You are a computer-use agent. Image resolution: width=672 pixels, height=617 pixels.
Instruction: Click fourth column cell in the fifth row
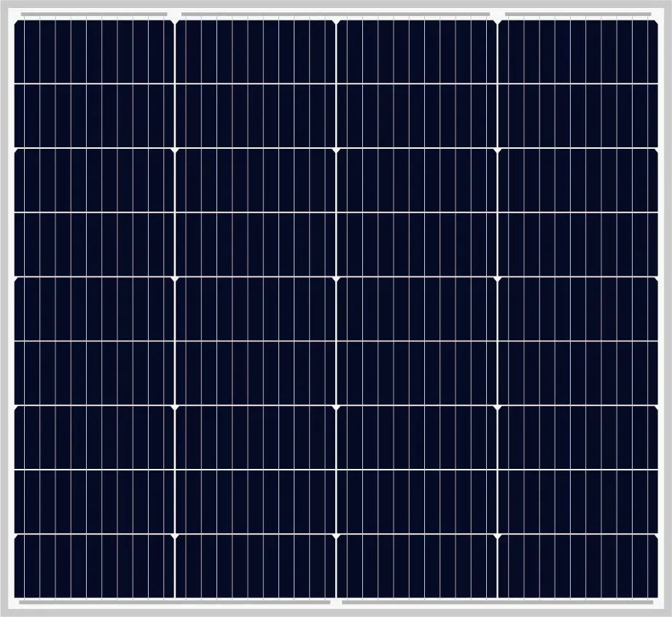tap(578, 308)
